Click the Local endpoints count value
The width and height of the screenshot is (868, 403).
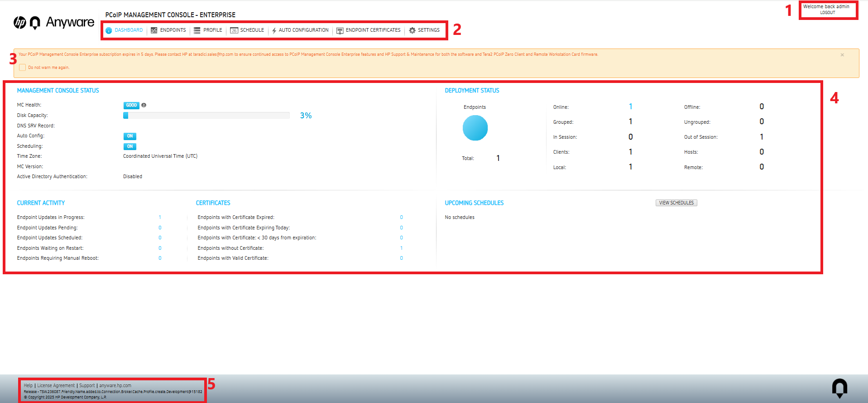point(630,167)
